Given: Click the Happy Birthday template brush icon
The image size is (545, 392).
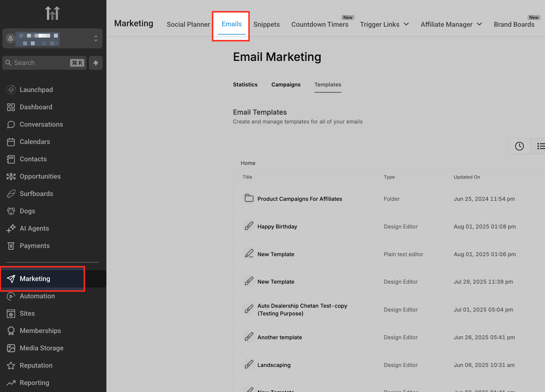Looking at the screenshot, I should 249,226.
